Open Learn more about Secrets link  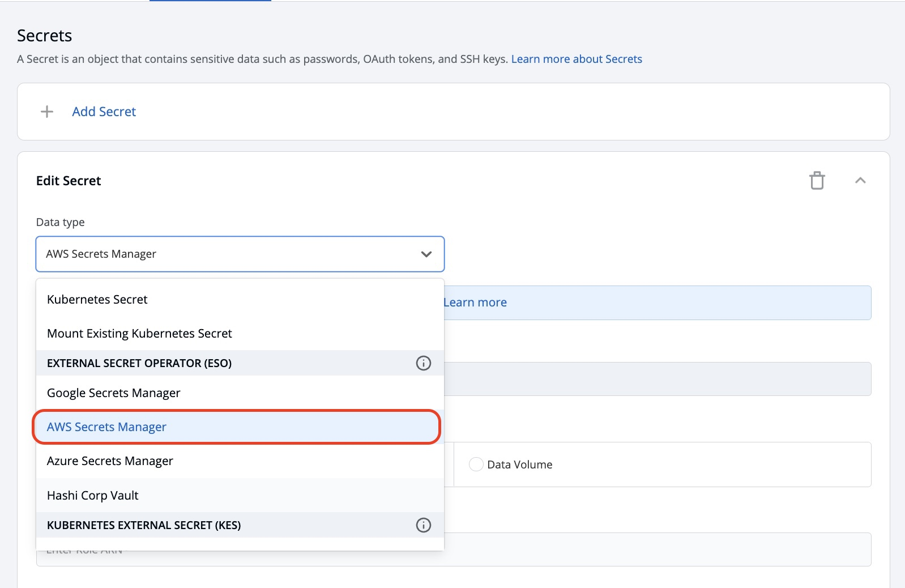577,59
